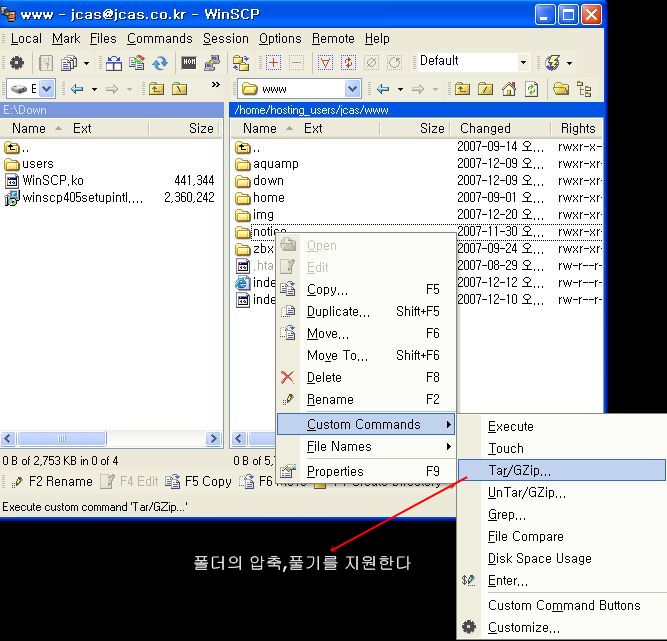Select Execute custom command
The width and height of the screenshot is (667, 641).
tap(562, 426)
